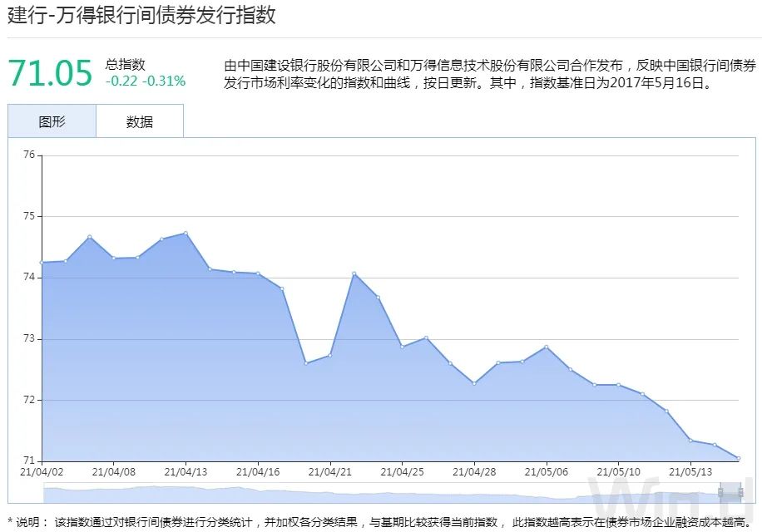The width and height of the screenshot is (762, 532).
Task: Click the 74 y-axis label
Action: [29, 277]
